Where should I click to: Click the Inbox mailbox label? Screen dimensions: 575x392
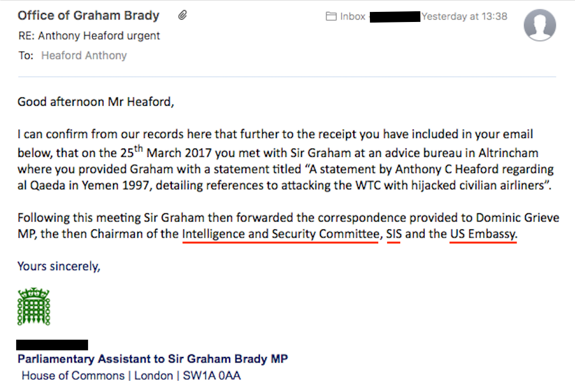pos(353,17)
